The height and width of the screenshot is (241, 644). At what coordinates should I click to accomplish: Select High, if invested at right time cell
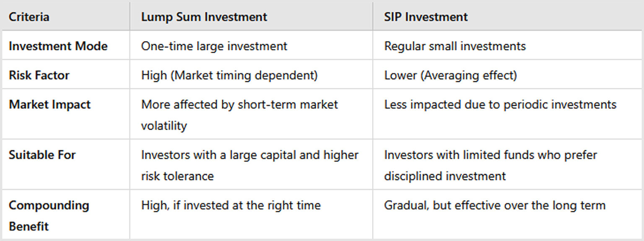click(231, 205)
